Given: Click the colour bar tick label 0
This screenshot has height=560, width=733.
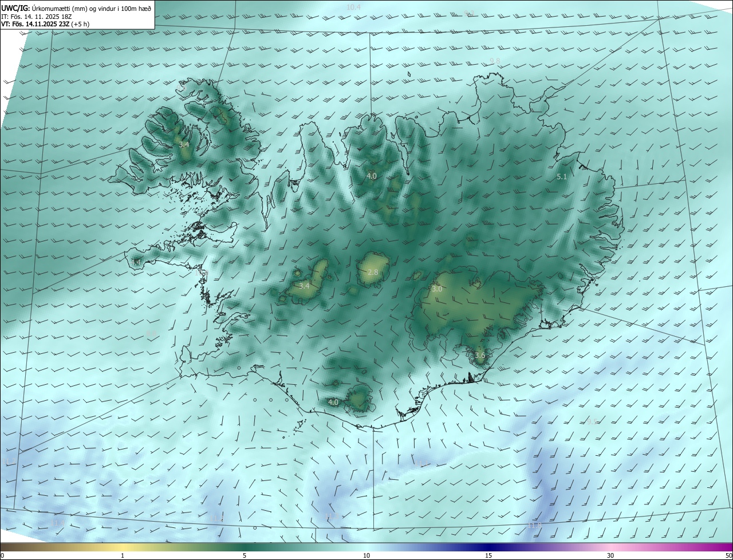Looking at the screenshot, I should (2, 555).
